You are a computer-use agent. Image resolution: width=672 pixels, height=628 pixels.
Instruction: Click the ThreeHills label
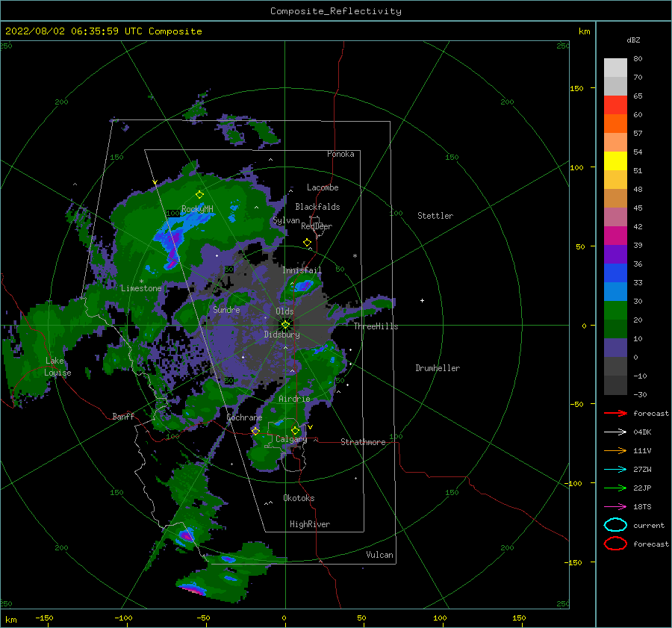376,326
